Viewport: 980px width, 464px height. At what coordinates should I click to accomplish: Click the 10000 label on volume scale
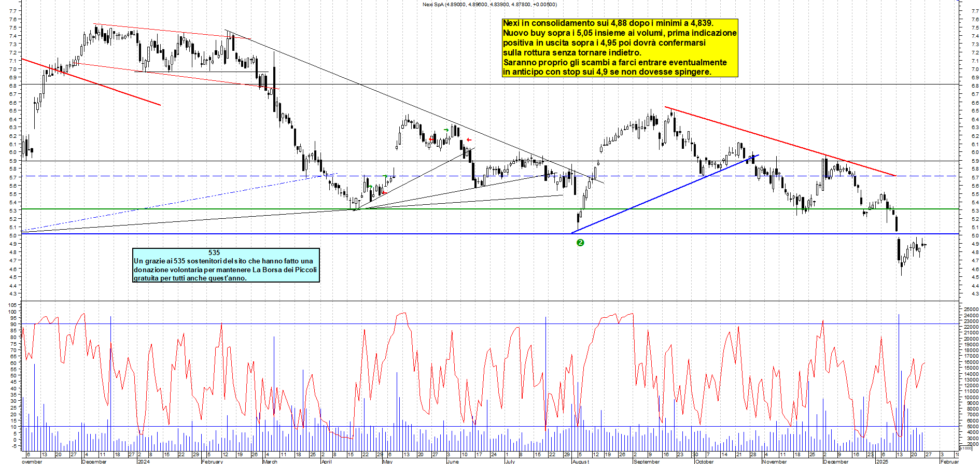click(x=971, y=397)
